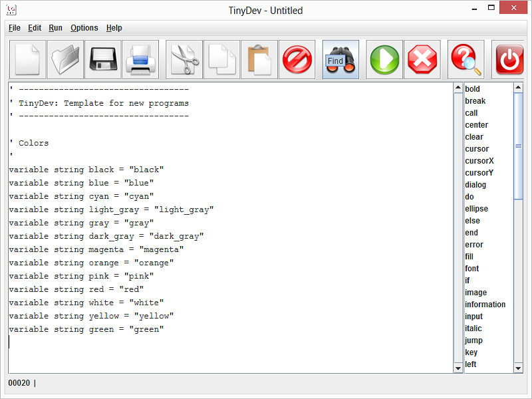The image size is (532, 399).
Task: Copy selection using the two-pages icon
Action: click(x=222, y=60)
